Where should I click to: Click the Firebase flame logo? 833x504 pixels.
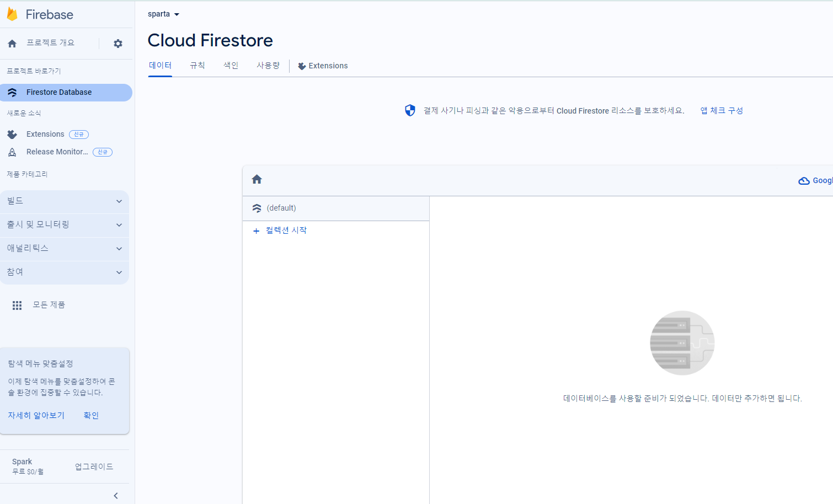pyautogui.click(x=12, y=14)
